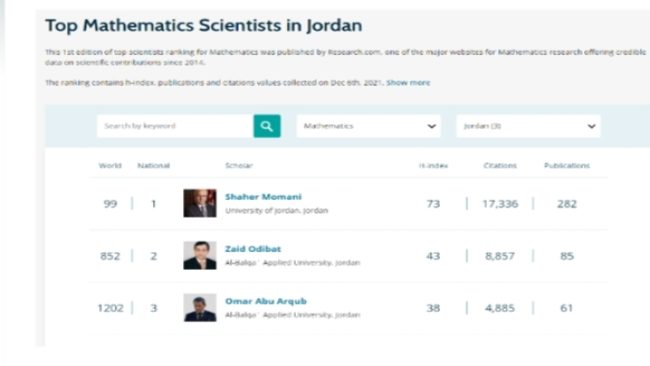Click the Top Mathematics Scientists in Jordan heading

point(204,25)
